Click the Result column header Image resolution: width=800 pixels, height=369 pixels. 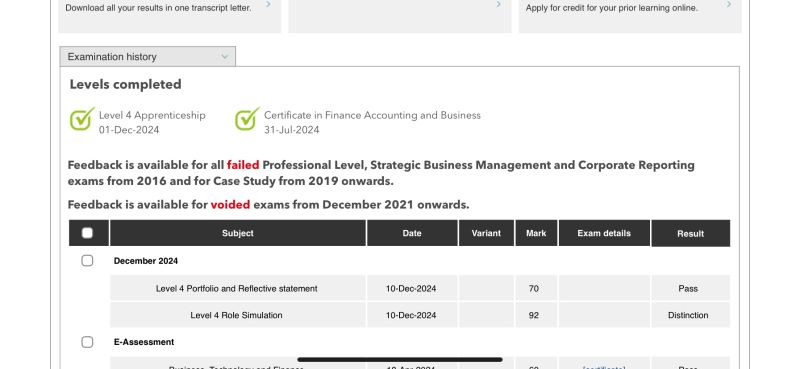pos(691,234)
